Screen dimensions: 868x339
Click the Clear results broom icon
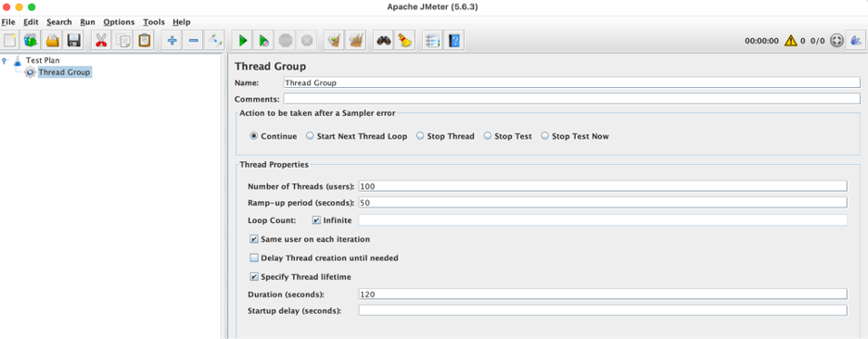334,41
